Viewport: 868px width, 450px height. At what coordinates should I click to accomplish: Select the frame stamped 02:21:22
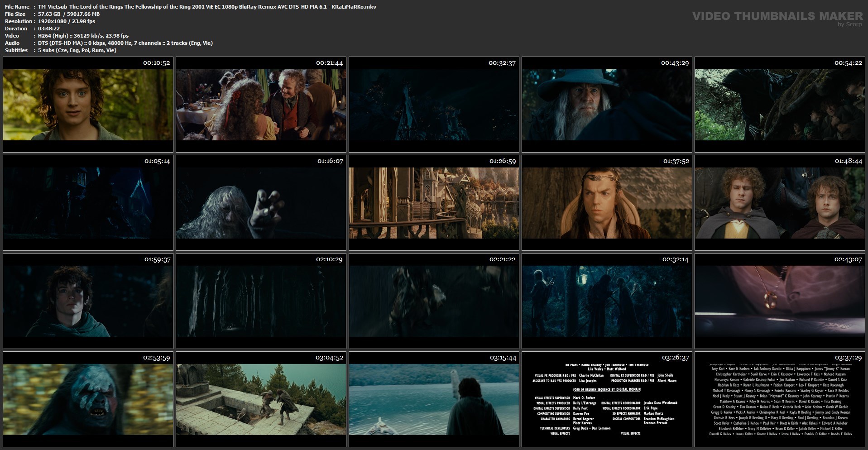(434, 301)
